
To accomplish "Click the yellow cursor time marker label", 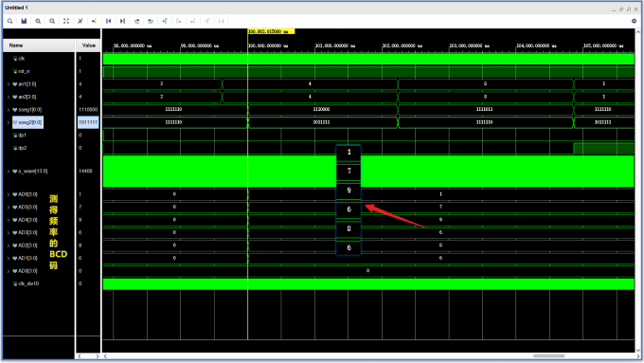I will tap(271, 31).
